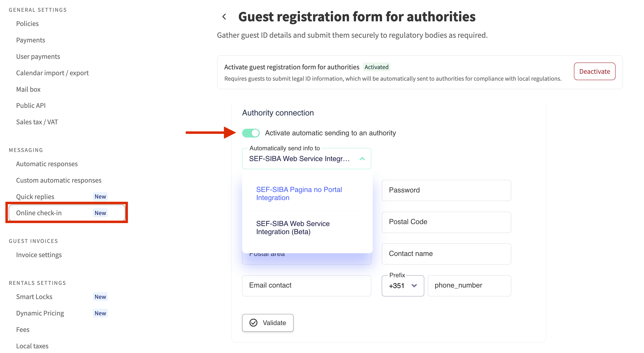Click the Contact name field
Image resolution: width=644 pixels, height=353 pixels.
pos(446,254)
